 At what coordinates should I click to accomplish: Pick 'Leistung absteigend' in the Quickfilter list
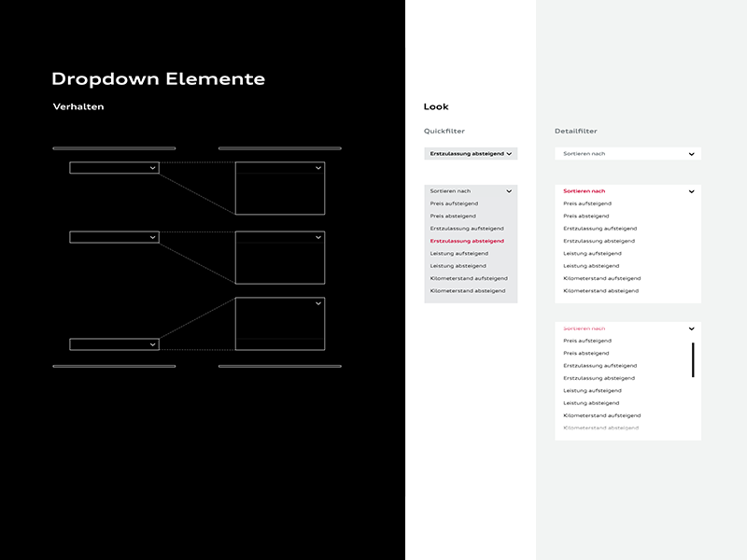(458, 266)
